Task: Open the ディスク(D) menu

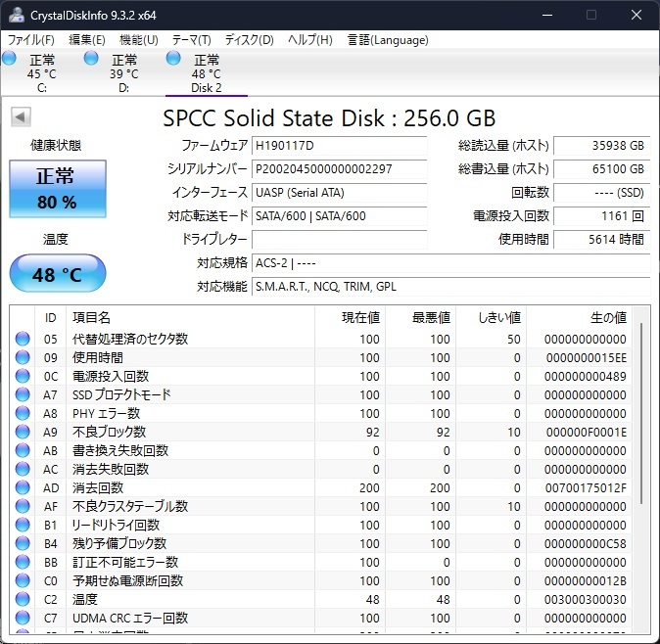Action: (249, 40)
